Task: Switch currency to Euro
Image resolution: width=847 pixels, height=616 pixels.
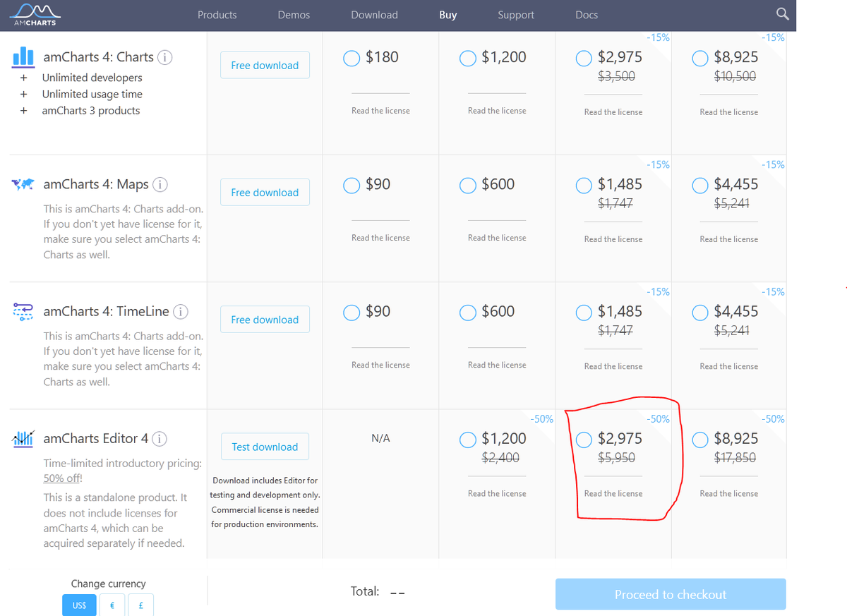Action: [112, 605]
